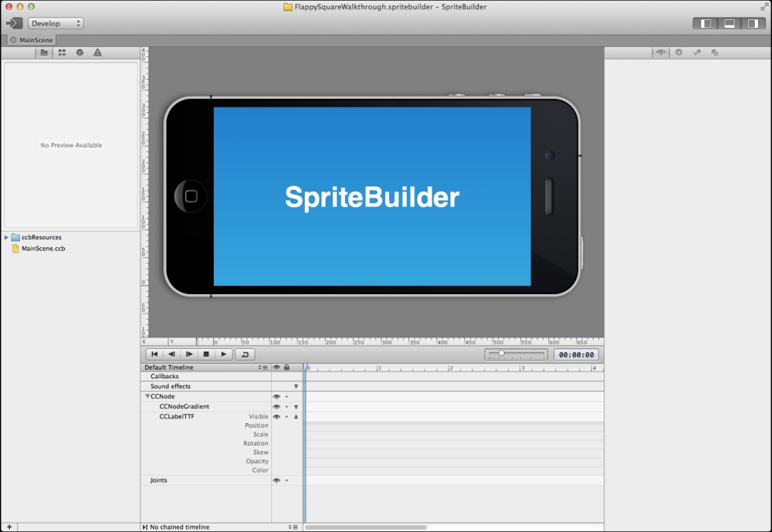Viewport: 772px width, 532px height.
Task: Toggle the right panel layout button
Action: click(x=753, y=24)
